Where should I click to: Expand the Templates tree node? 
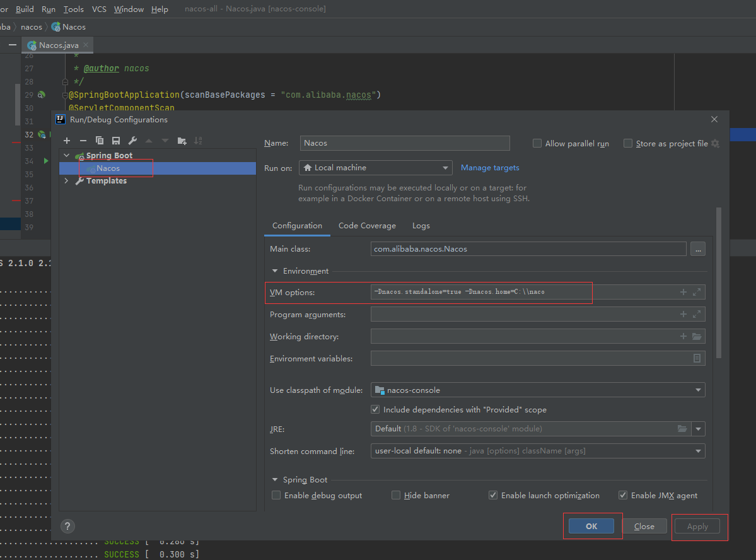pyautogui.click(x=67, y=181)
